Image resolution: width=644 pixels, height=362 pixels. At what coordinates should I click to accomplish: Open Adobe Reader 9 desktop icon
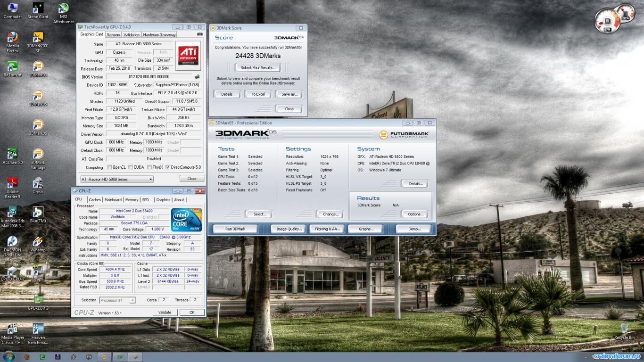coord(13,189)
